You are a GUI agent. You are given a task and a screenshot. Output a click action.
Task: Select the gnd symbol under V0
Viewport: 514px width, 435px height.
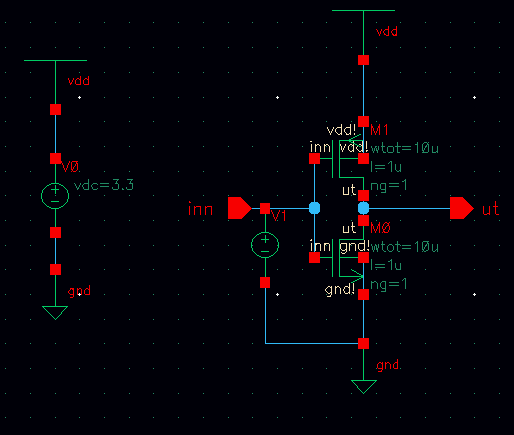55,313
